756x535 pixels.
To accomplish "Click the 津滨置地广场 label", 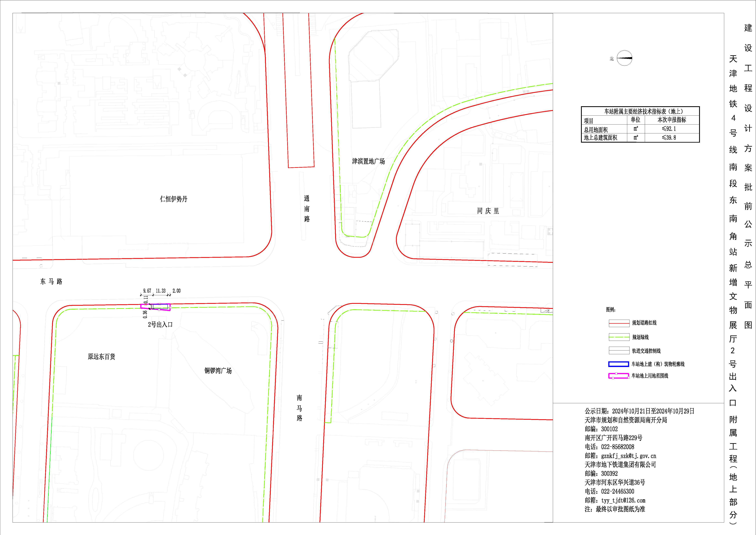I will pyautogui.click(x=368, y=161).
